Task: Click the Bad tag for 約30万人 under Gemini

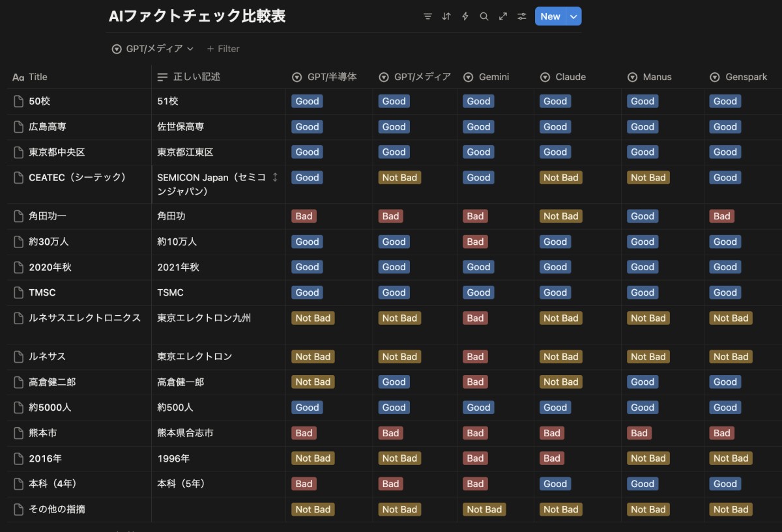Action: click(x=475, y=242)
